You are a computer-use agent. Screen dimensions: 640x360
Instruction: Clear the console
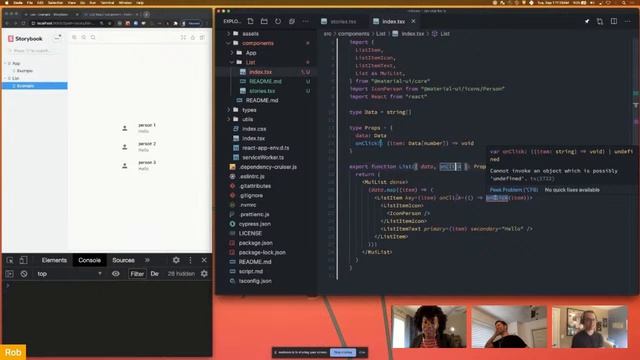pos(24,274)
